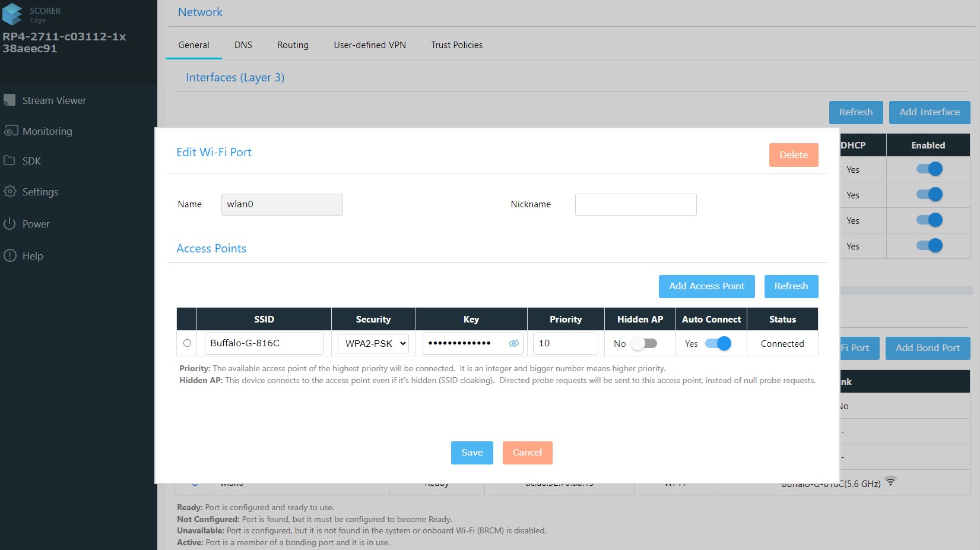The image size is (980, 550).
Task: Click the Nickname input field
Action: pos(635,204)
